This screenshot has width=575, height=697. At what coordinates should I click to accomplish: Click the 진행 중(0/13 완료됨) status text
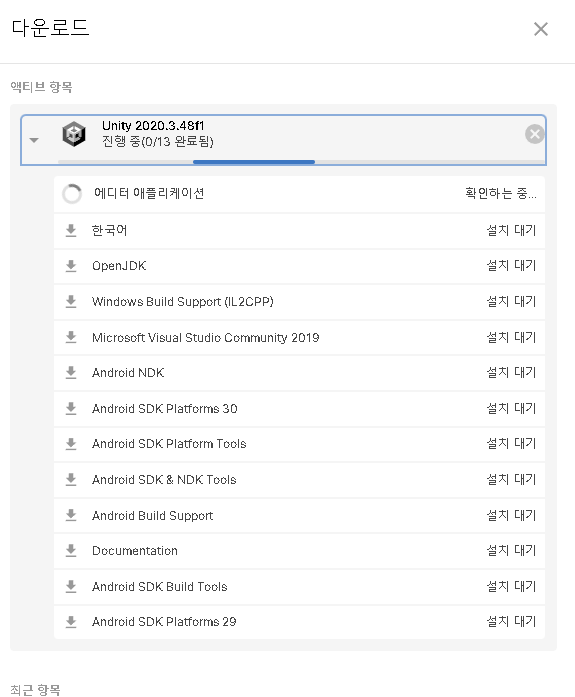(158, 141)
